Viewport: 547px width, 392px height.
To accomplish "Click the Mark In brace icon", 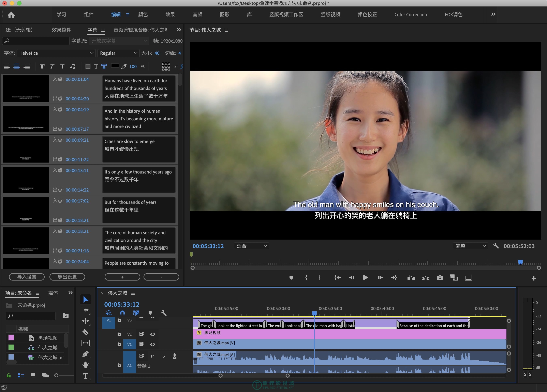I will tap(306, 278).
